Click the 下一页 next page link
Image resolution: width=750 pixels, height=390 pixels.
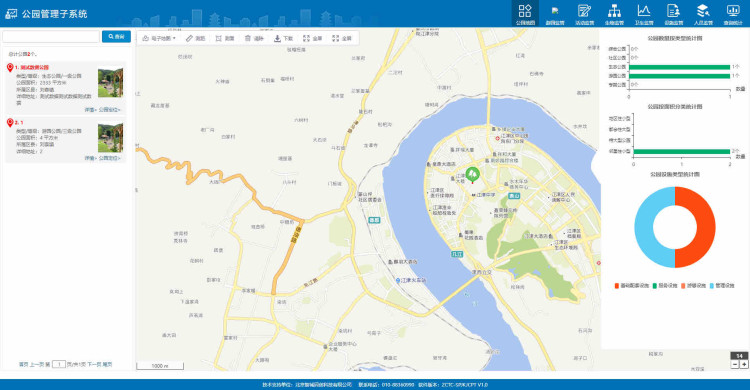point(94,365)
